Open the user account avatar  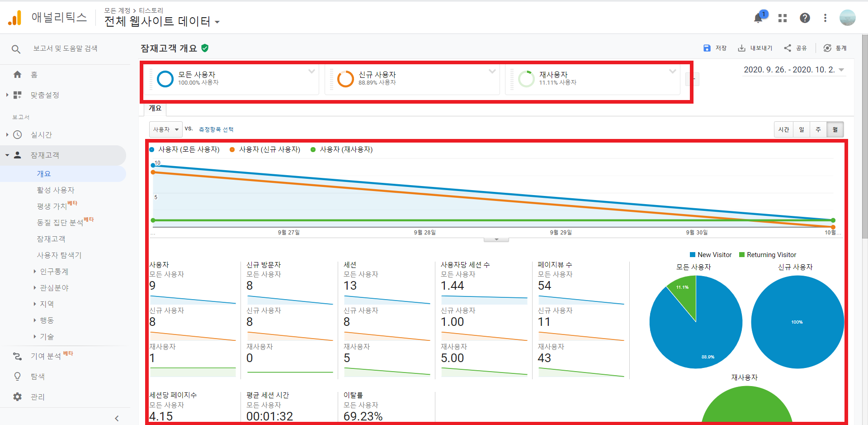pyautogui.click(x=847, y=18)
